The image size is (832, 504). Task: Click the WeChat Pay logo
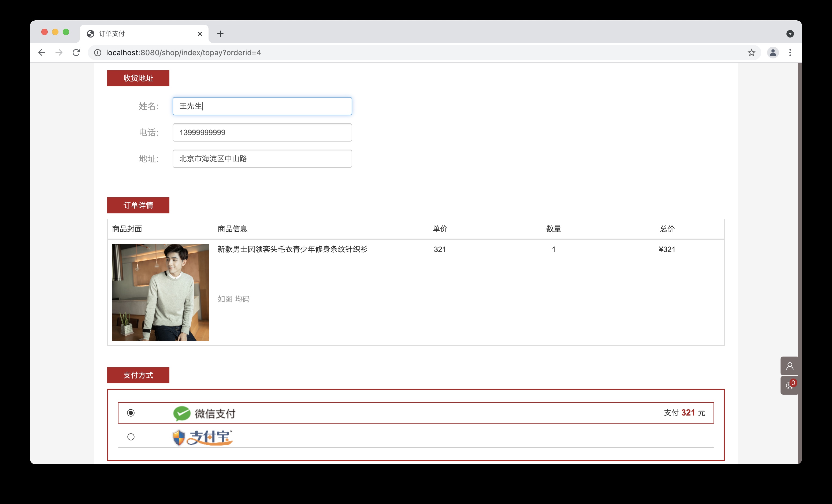(204, 413)
